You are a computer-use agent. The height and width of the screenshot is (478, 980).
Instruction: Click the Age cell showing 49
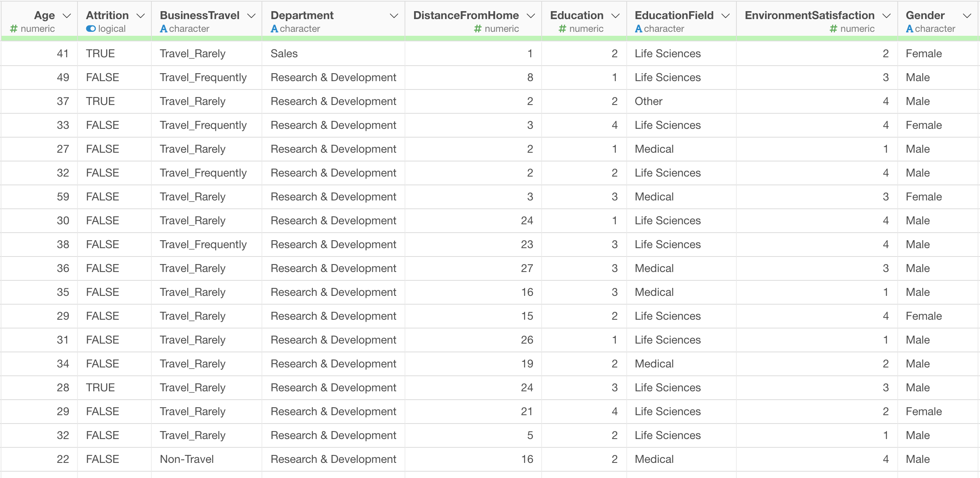(x=39, y=78)
